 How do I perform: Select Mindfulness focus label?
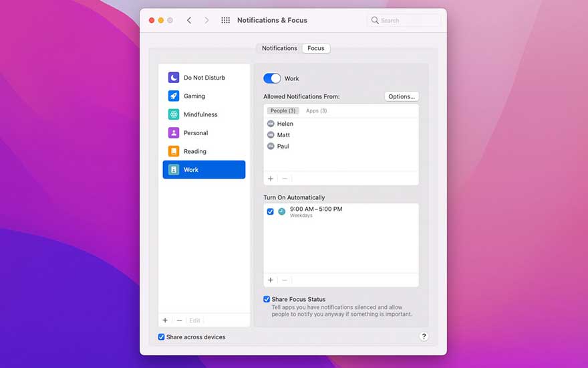200,114
